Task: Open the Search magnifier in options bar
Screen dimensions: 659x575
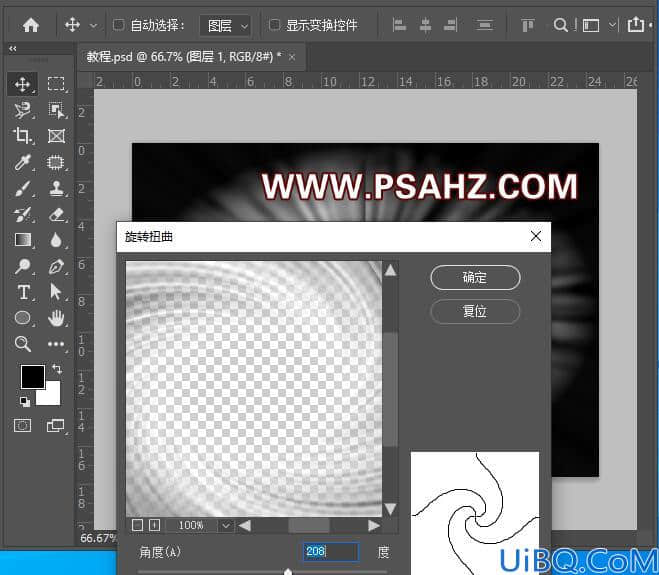Action: (560, 25)
